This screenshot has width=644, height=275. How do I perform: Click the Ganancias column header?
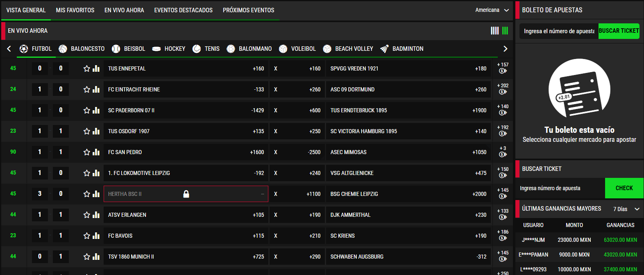pos(620,225)
